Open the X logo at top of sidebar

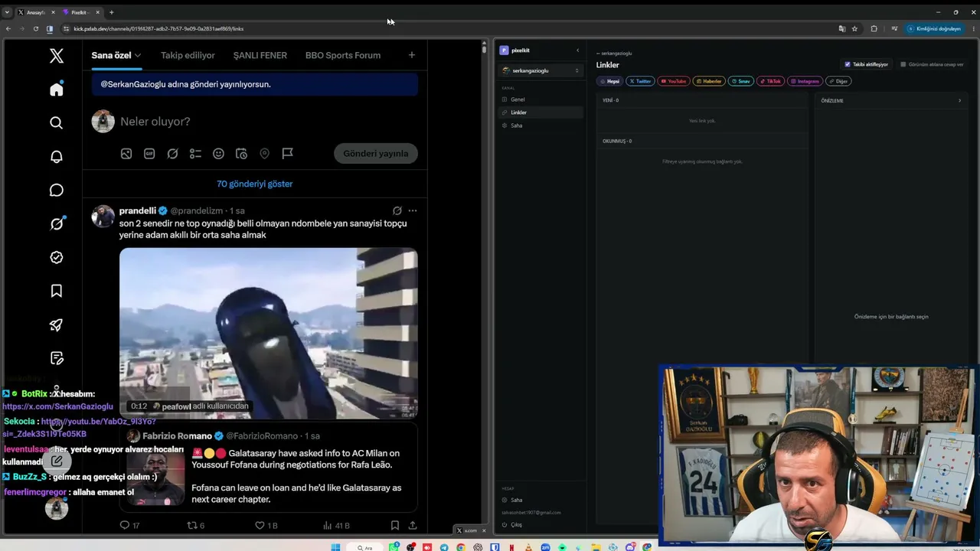(x=56, y=56)
